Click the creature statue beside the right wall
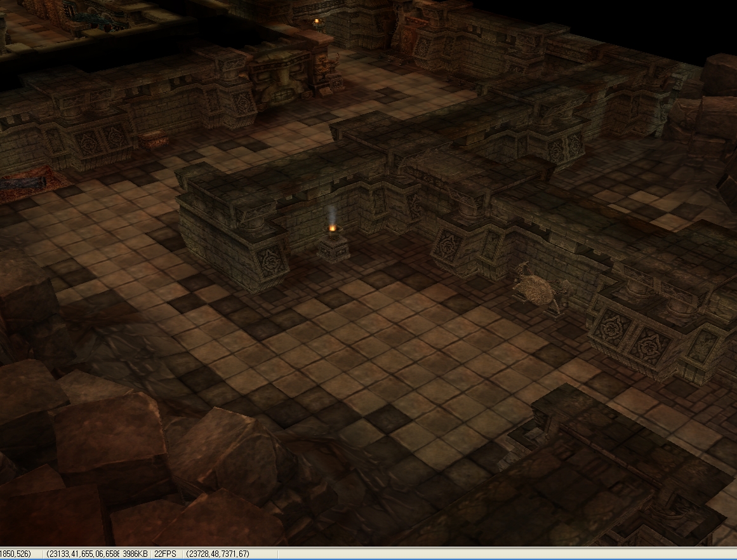The width and height of the screenshot is (737, 560). click(537, 287)
